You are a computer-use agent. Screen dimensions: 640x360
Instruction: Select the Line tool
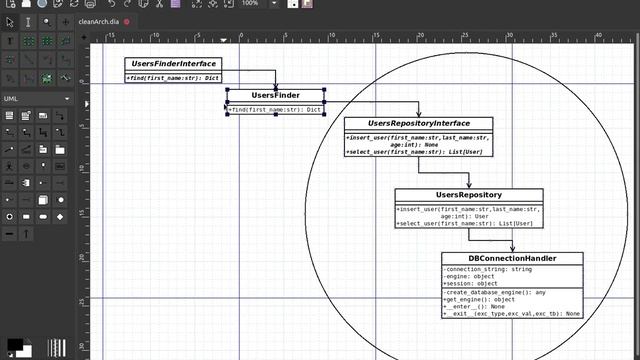pos(28,60)
